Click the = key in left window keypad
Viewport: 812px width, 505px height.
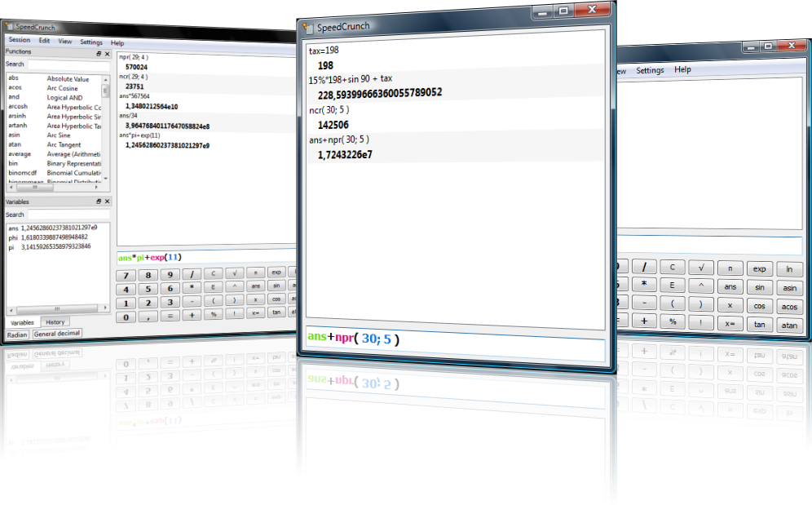[170, 316]
